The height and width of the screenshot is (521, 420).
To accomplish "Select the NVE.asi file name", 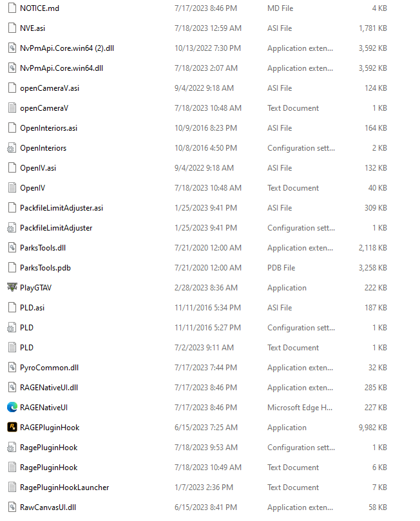I will point(33,28).
